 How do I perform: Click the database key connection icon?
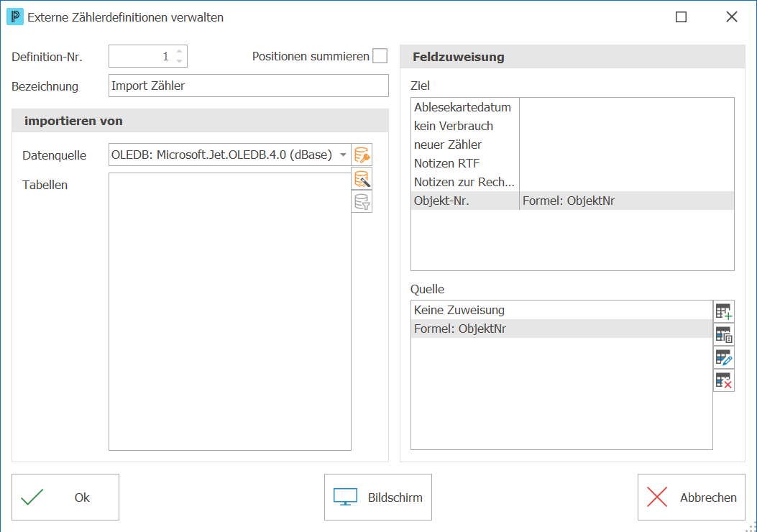point(362,155)
